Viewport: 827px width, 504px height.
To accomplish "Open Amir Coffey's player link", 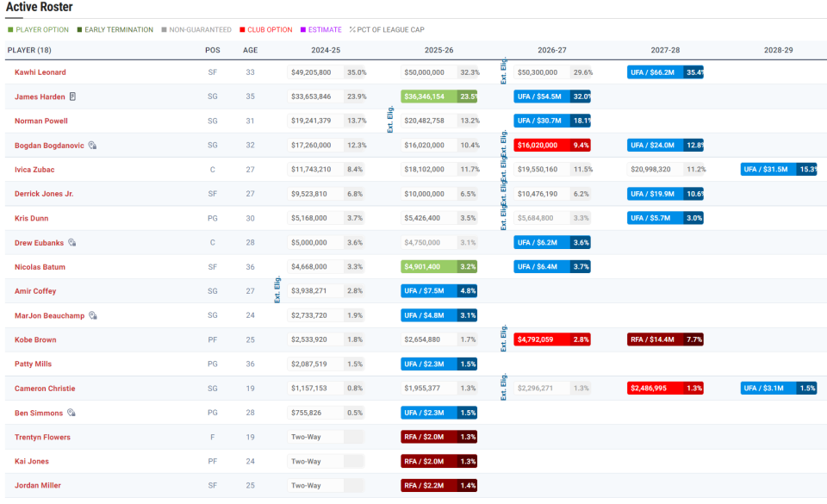I will [34, 291].
